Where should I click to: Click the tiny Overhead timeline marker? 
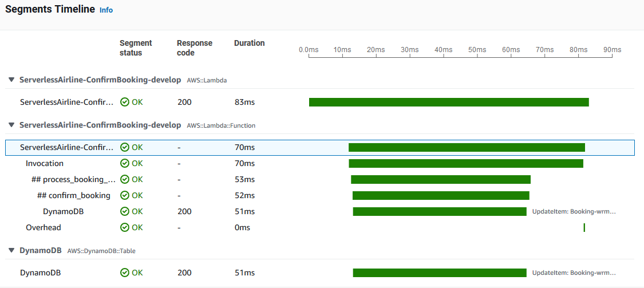click(x=584, y=227)
